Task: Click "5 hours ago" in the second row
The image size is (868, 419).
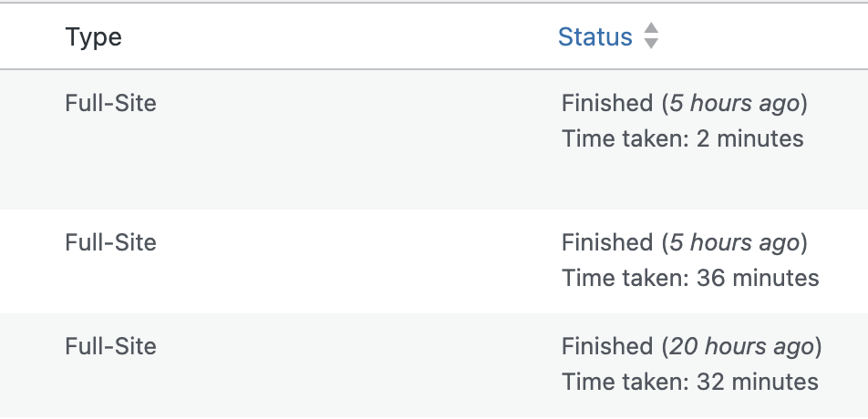Action: click(734, 242)
